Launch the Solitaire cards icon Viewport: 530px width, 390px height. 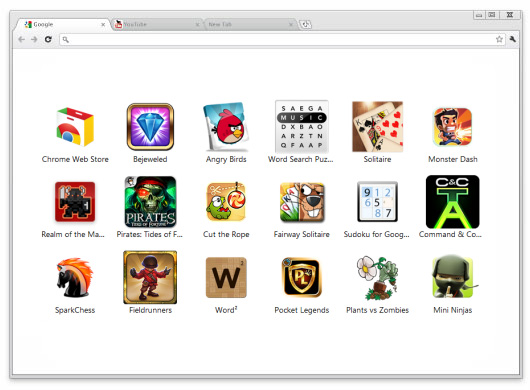click(x=377, y=126)
